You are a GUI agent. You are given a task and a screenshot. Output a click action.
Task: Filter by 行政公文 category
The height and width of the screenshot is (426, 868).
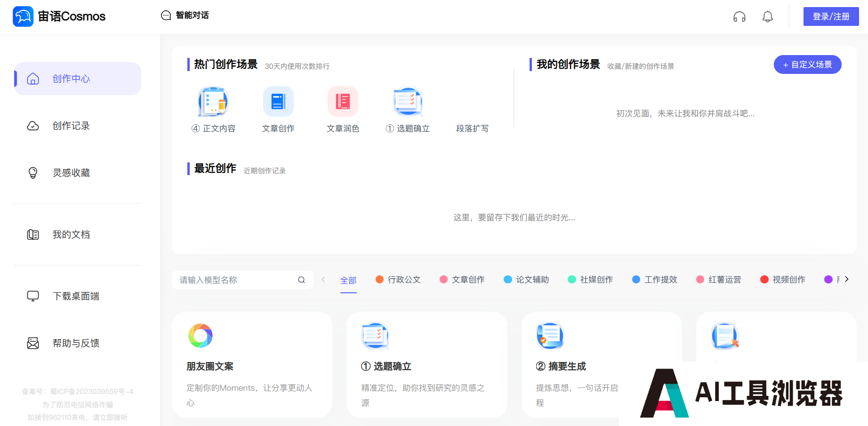[x=398, y=280]
